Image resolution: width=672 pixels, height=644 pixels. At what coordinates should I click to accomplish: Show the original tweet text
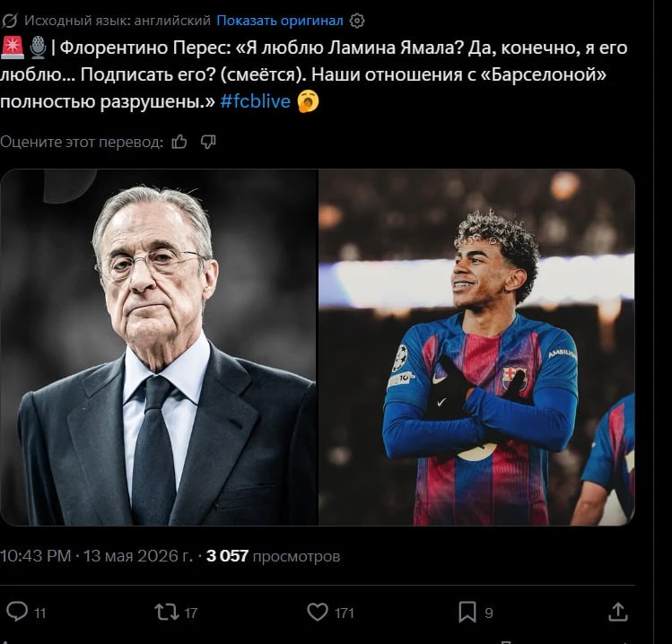tap(279, 21)
